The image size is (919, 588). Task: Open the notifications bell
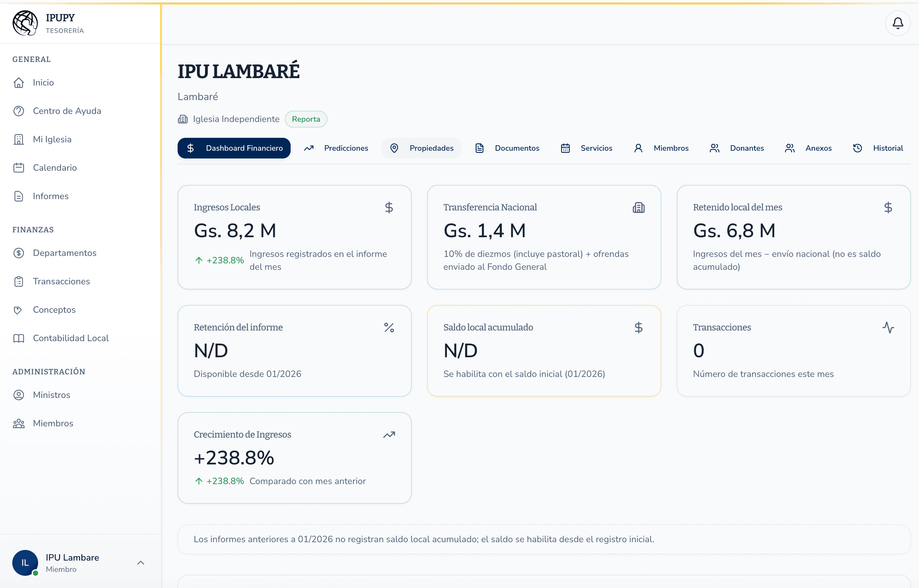[897, 23]
